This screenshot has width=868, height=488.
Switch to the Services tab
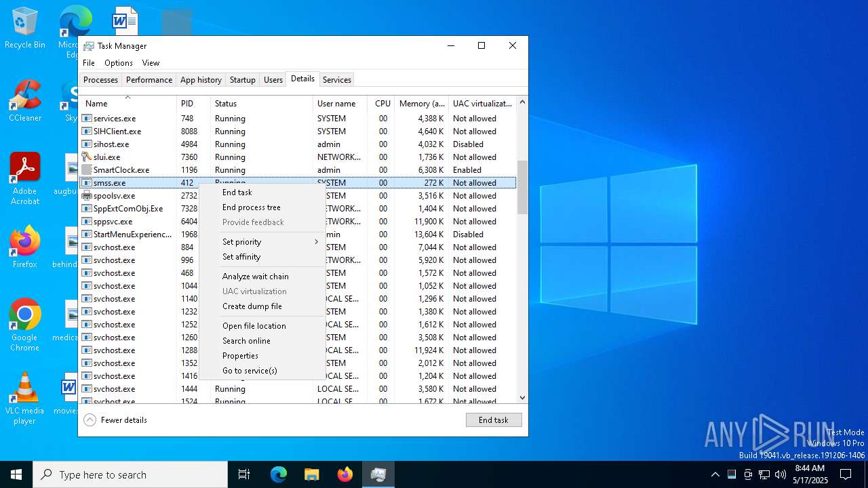(x=337, y=80)
